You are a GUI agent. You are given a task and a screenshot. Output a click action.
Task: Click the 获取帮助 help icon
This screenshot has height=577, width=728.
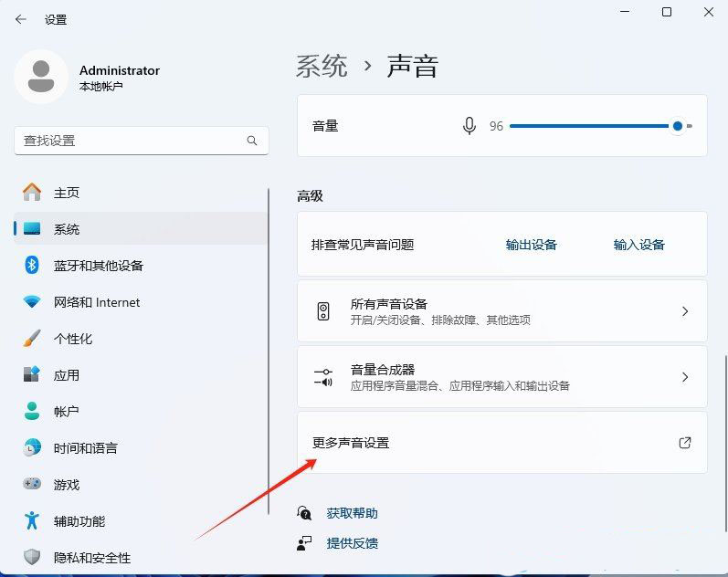point(304,514)
